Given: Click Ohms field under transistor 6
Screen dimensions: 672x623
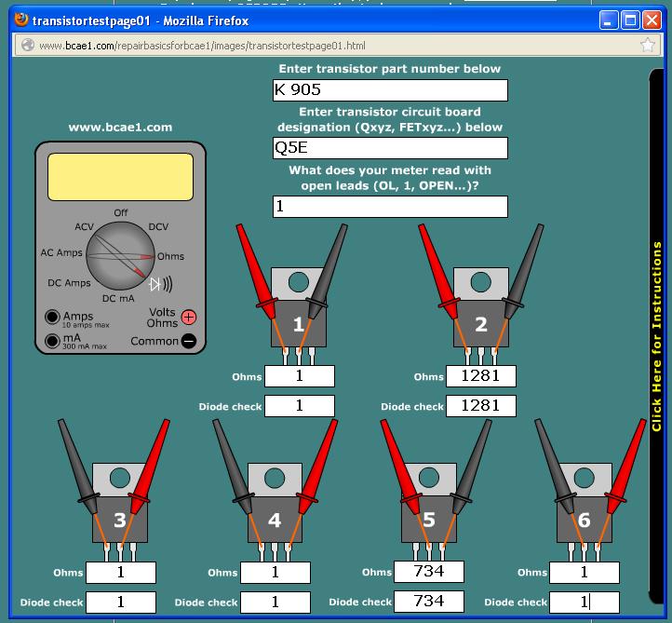Looking at the screenshot, I should click(585, 573).
